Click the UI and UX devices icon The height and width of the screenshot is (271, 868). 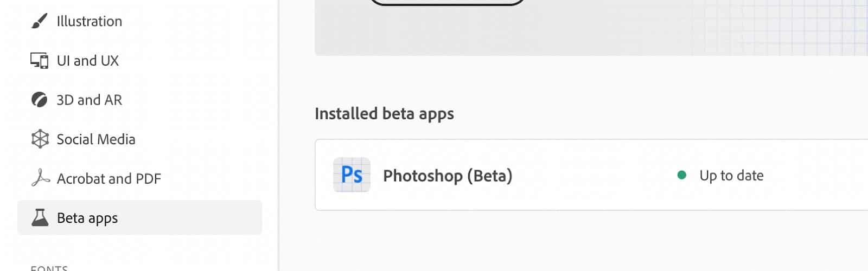pyautogui.click(x=40, y=61)
